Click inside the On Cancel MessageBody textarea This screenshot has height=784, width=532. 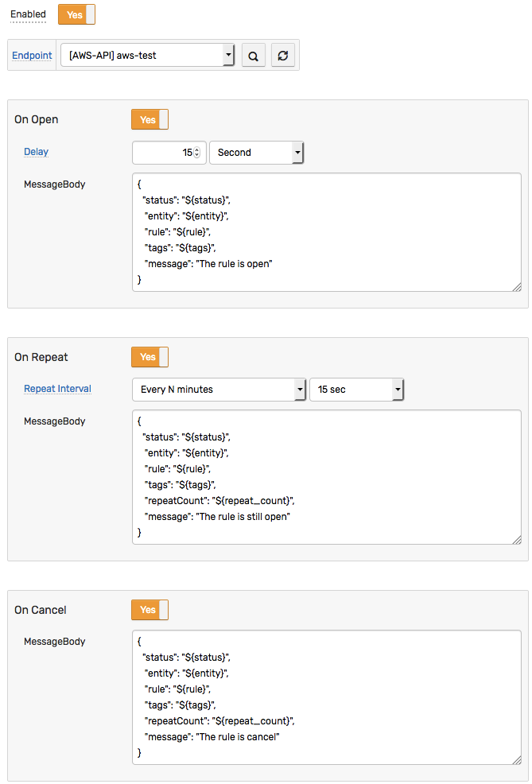tap(327, 697)
